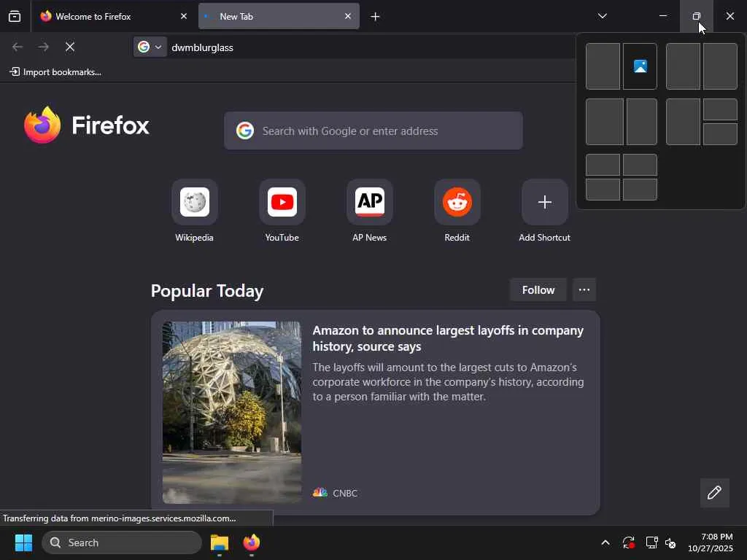Click the sync update tray icon
This screenshot has width=747, height=560.
tap(628, 542)
